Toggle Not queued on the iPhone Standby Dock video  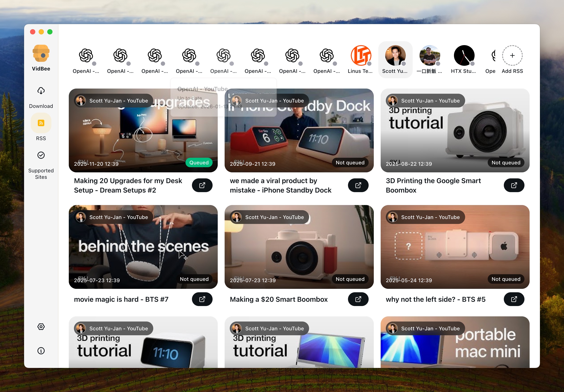click(350, 162)
